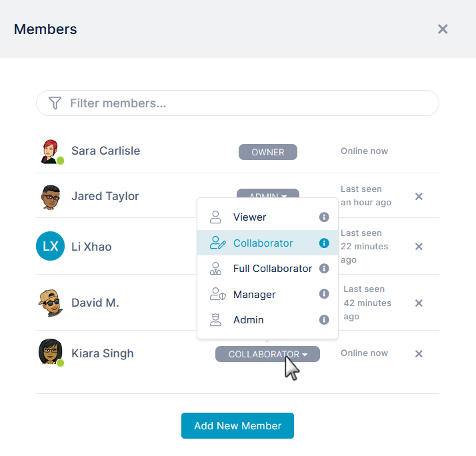
Task: Click Li Xhao's LX avatar
Action: point(50,246)
